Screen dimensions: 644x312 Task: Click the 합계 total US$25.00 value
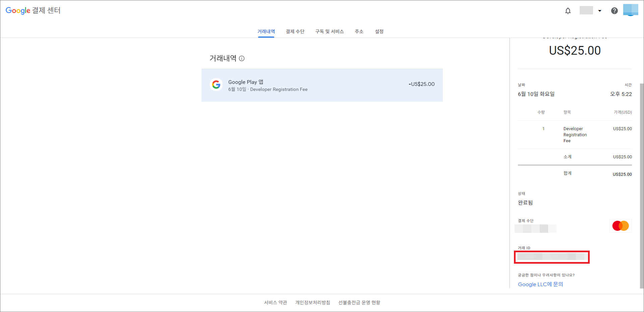point(622,174)
